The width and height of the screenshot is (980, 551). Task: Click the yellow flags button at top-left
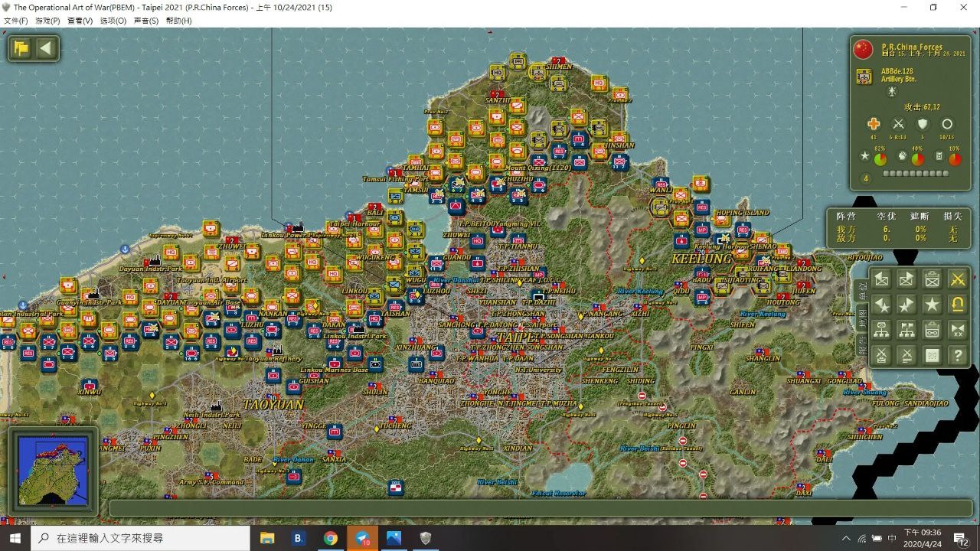pyautogui.click(x=21, y=49)
